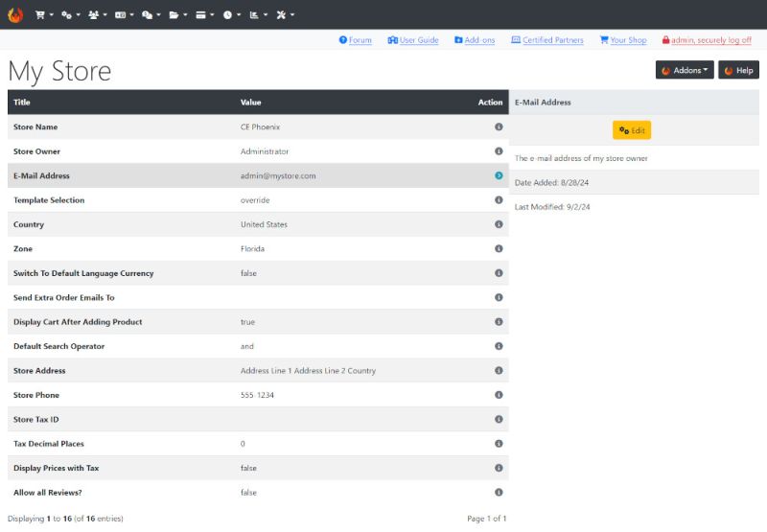767x532 pixels.
Task: Click info icon for Template Selection row
Action: [x=499, y=200]
